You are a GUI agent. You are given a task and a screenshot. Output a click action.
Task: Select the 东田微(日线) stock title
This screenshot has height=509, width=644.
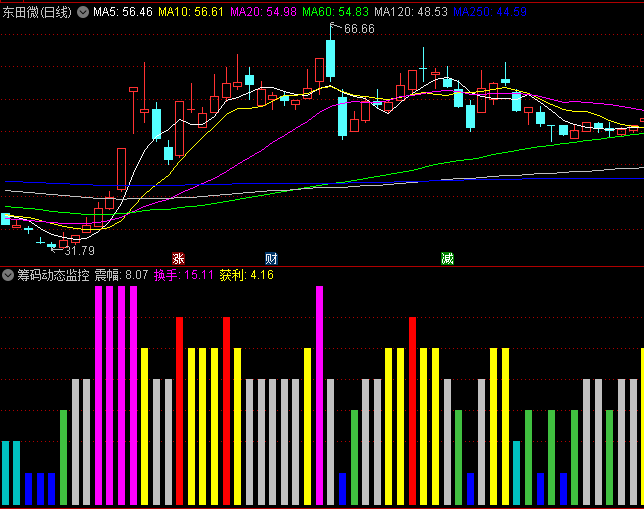tap(37, 12)
